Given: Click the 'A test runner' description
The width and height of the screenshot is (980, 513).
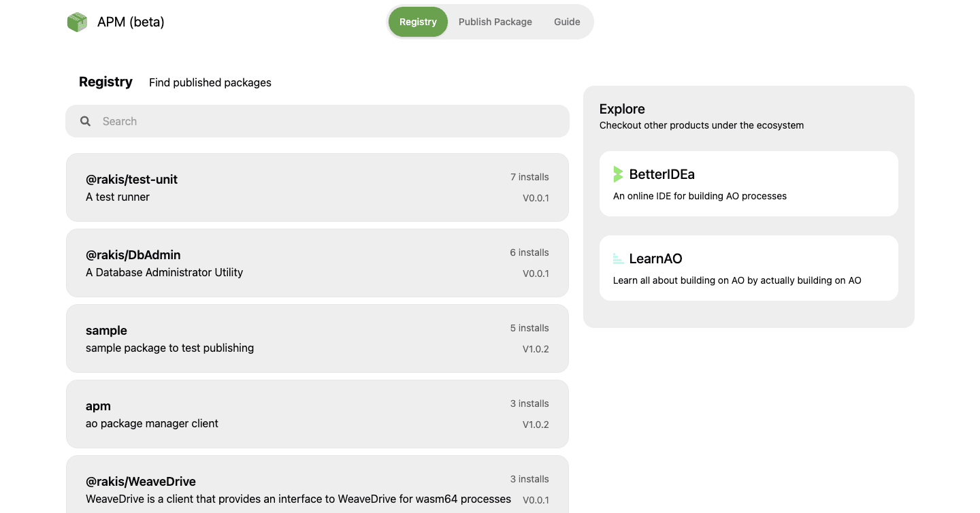Looking at the screenshot, I should [x=118, y=197].
